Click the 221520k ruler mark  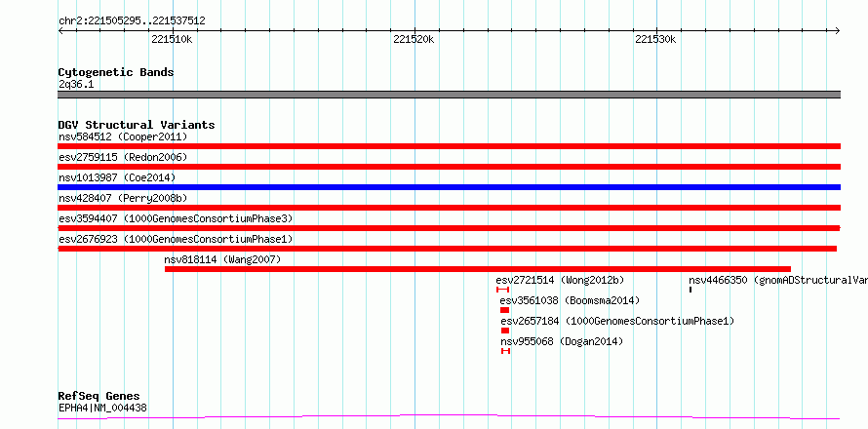(414, 40)
